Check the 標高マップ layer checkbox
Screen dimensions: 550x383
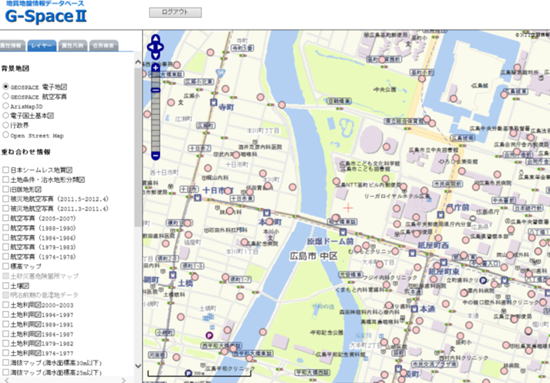(x=6, y=266)
